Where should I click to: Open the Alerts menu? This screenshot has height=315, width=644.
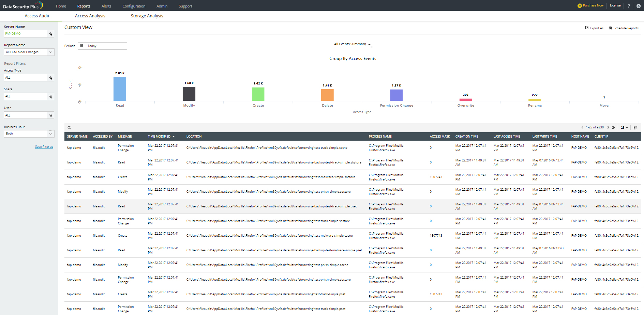coord(106,6)
